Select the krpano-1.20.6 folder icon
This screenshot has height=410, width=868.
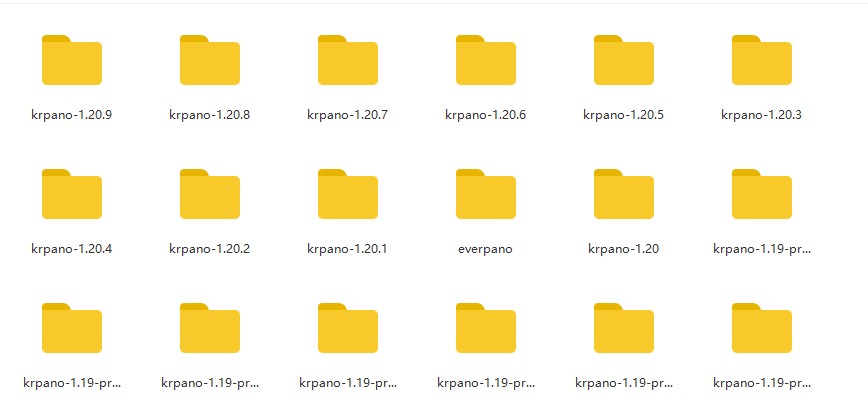(485, 60)
